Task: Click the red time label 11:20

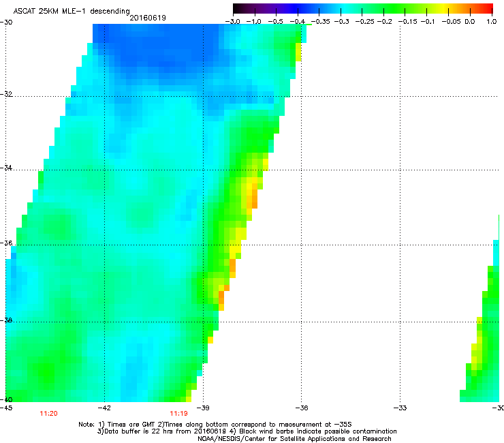Action: [x=48, y=414]
